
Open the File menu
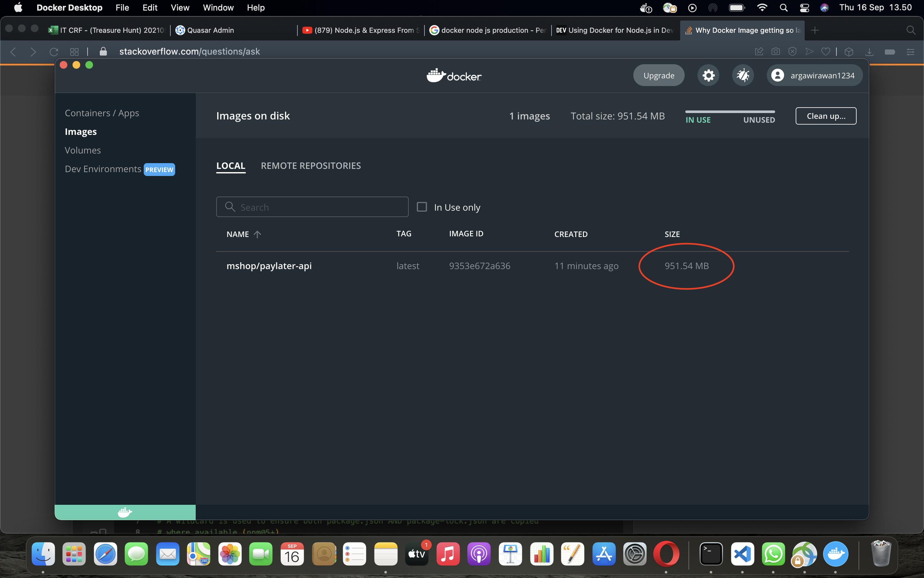122,8
